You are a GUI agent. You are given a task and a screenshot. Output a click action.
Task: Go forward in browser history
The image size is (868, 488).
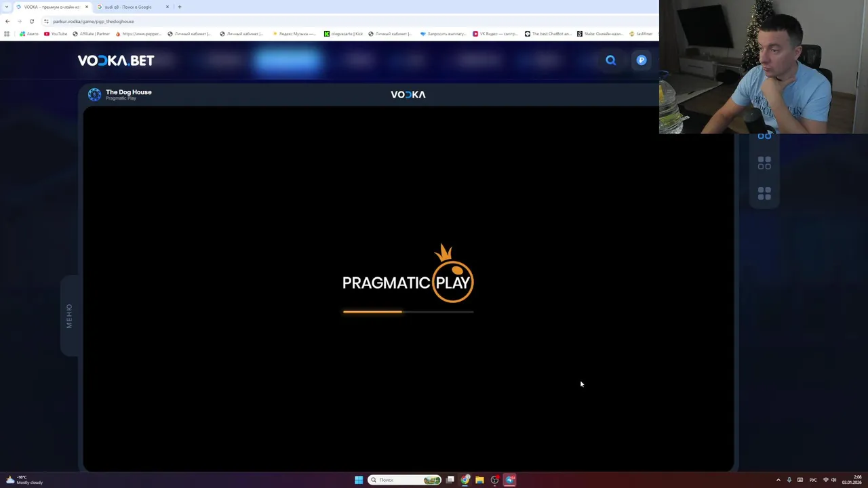click(x=19, y=21)
